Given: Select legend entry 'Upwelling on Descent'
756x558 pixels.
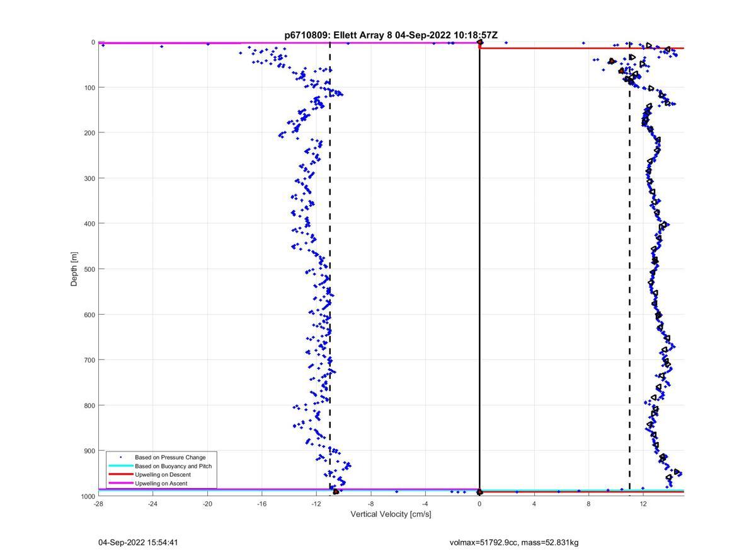Looking at the screenshot, I should [163, 474].
